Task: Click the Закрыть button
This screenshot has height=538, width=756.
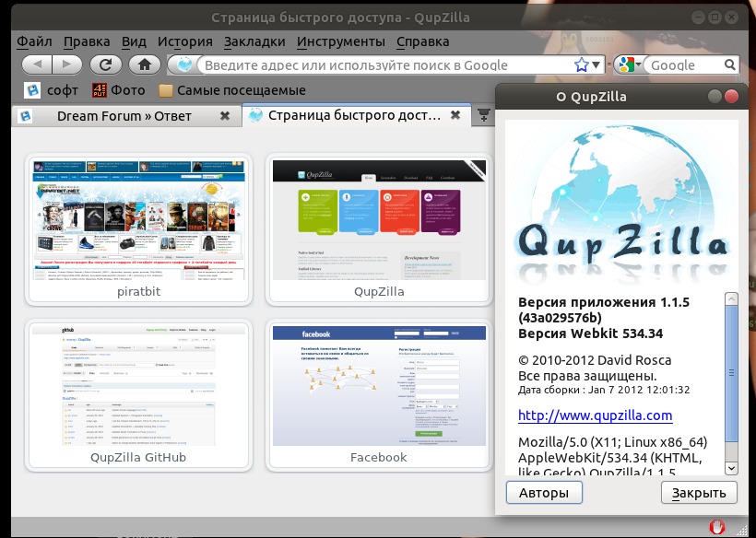Action: click(699, 493)
